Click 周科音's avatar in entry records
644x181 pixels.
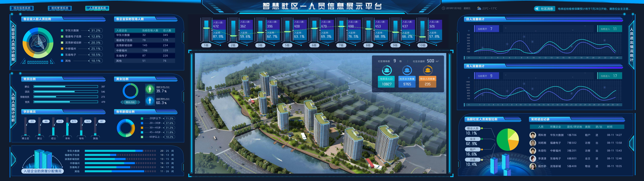(x=533, y=135)
